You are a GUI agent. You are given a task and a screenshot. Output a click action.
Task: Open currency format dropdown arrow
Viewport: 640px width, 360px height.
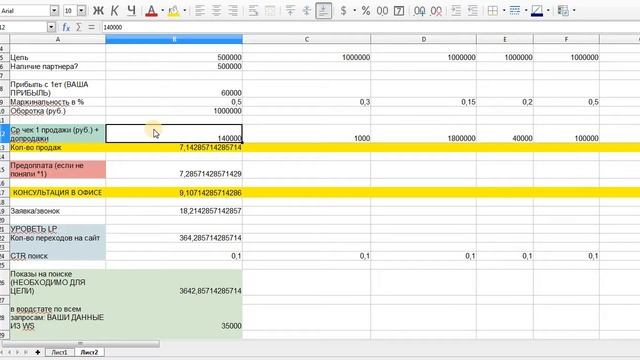pos(354,11)
